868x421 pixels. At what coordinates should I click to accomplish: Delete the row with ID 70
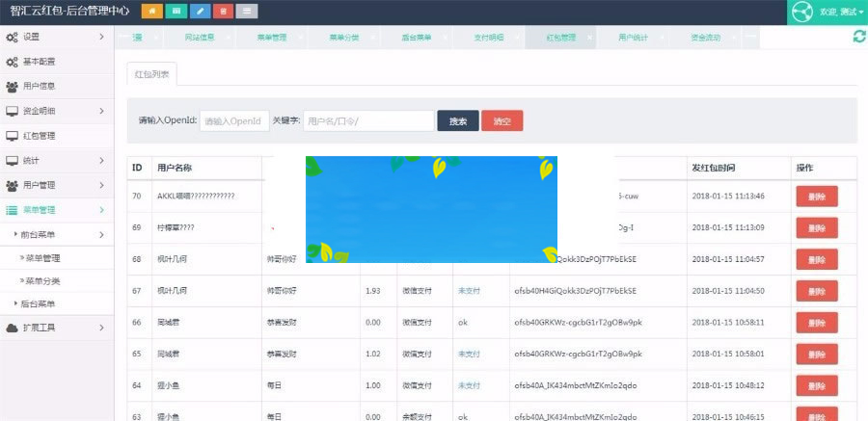click(816, 196)
